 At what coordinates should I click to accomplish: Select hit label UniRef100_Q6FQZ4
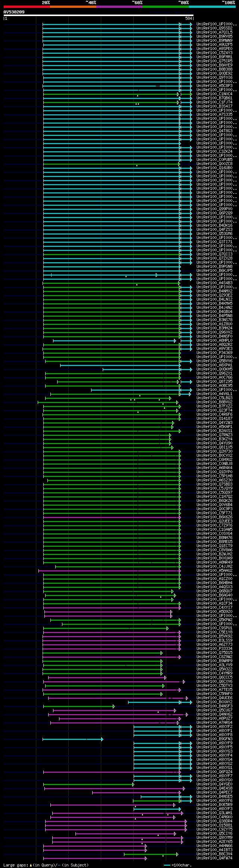214,772
